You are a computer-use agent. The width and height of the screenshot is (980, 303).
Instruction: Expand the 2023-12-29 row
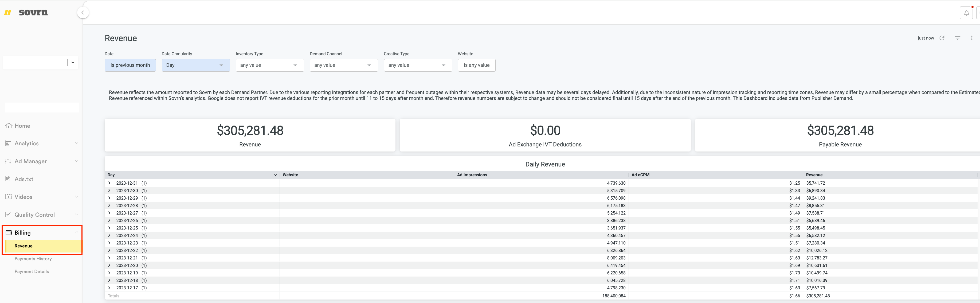pos(109,198)
